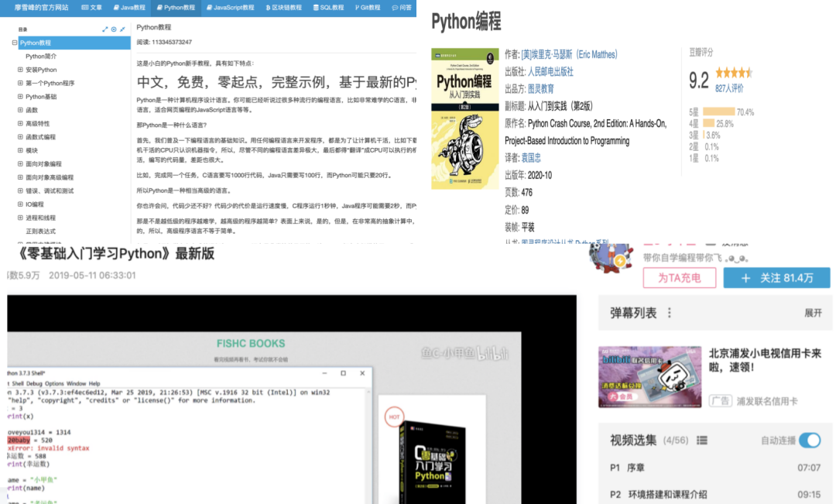Open the 文章 tab in the top navigation
The image size is (836, 504).
pyautogui.click(x=91, y=8)
